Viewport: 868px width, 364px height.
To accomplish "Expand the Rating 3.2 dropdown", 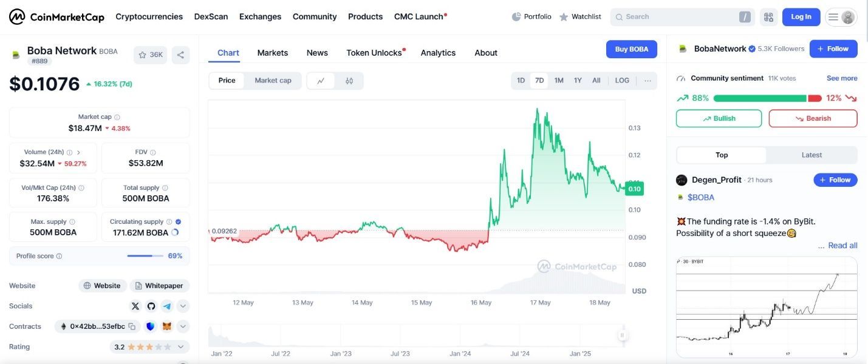I will click(180, 347).
